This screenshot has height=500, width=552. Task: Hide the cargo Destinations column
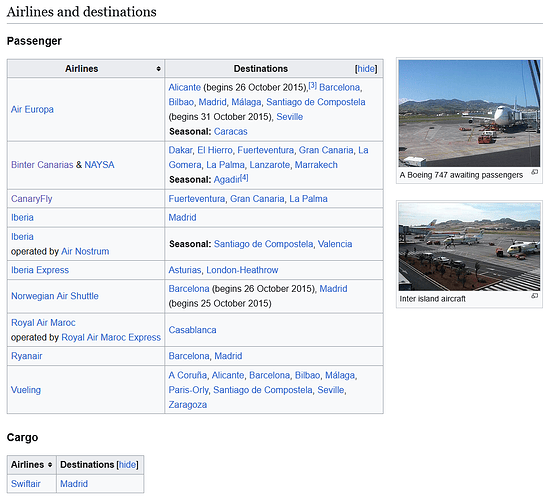click(127, 465)
